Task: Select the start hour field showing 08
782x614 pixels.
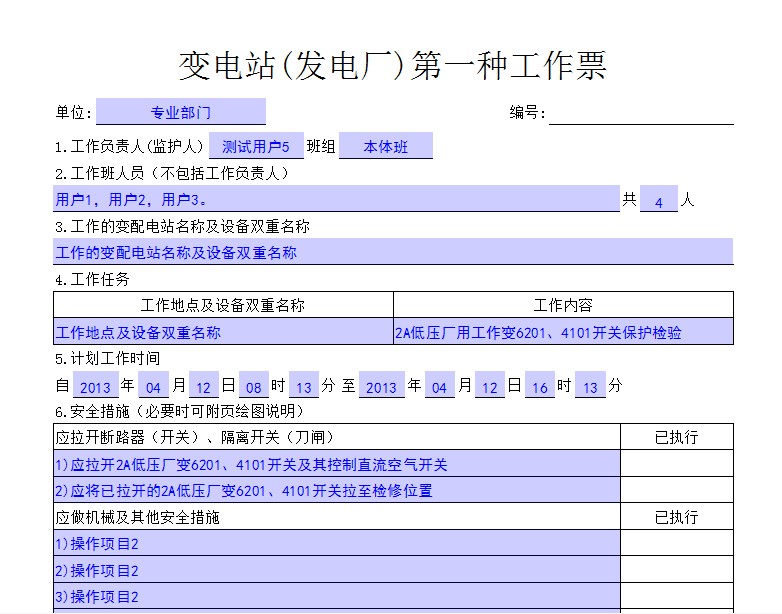Action: pyautogui.click(x=253, y=386)
